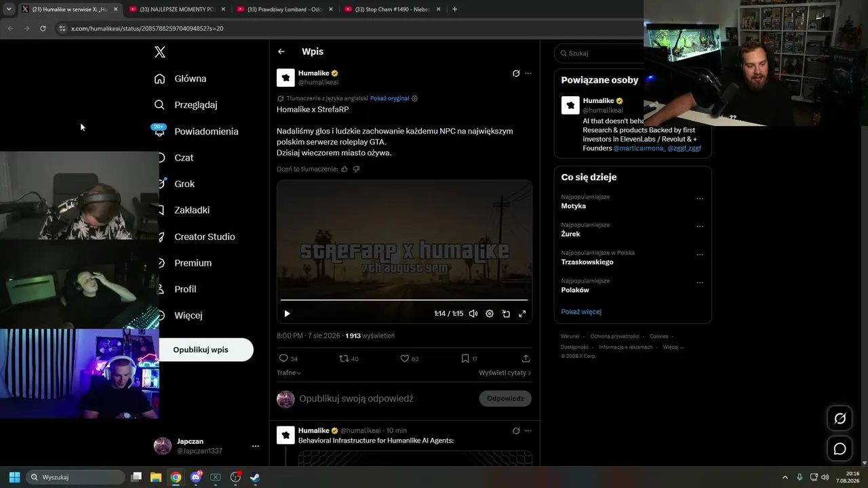868x488 pixels.
Task: Open the more options dots on the main post
Action: pos(528,73)
